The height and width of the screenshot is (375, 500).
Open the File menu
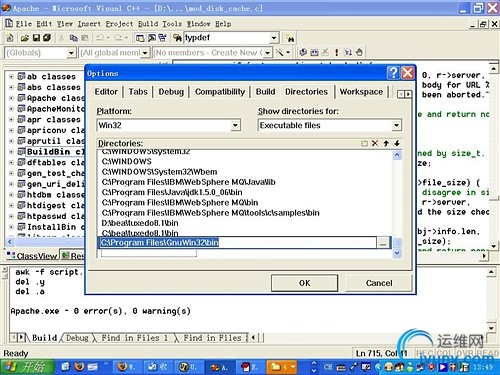pyautogui.click(x=24, y=24)
